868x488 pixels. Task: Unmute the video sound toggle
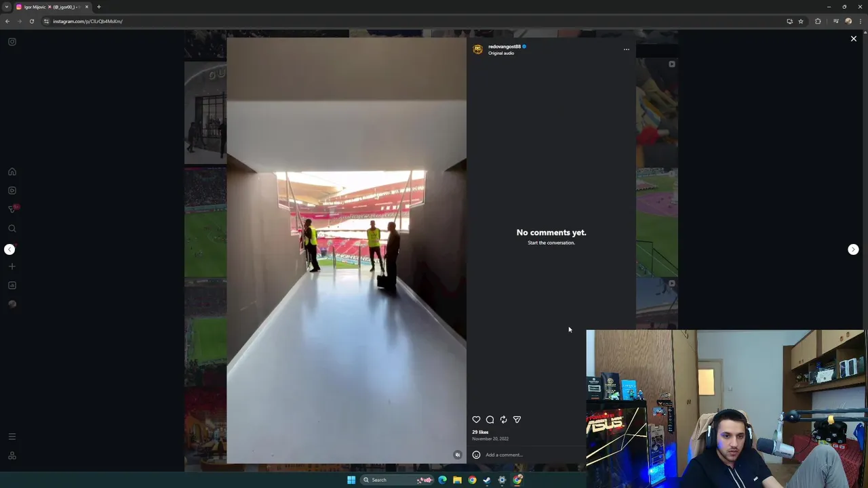click(x=458, y=455)
